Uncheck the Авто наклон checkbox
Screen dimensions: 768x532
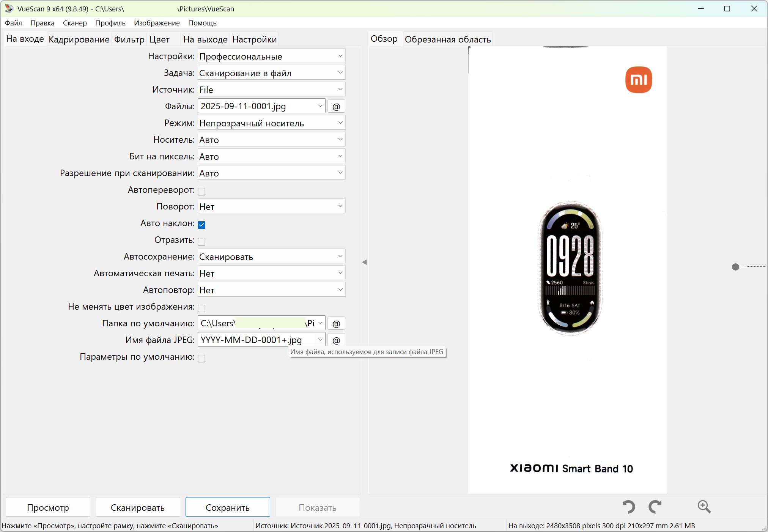point(201,225)
